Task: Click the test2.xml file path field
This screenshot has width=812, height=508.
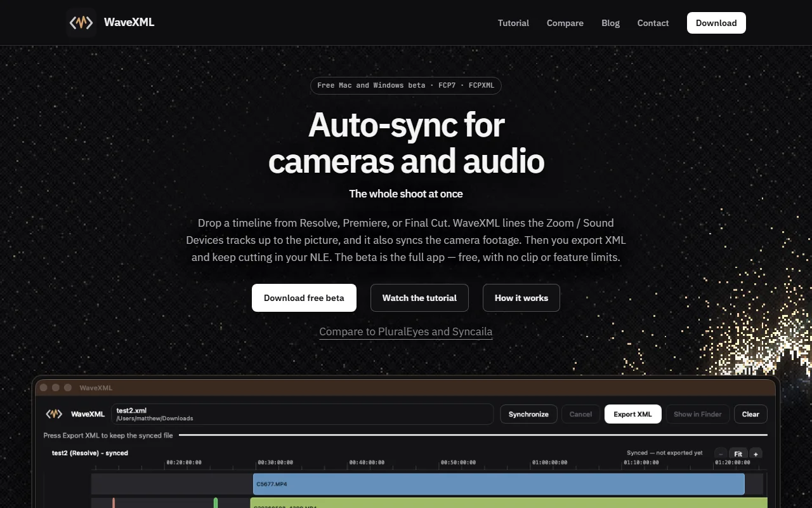Action: click(x=302, y=414)
